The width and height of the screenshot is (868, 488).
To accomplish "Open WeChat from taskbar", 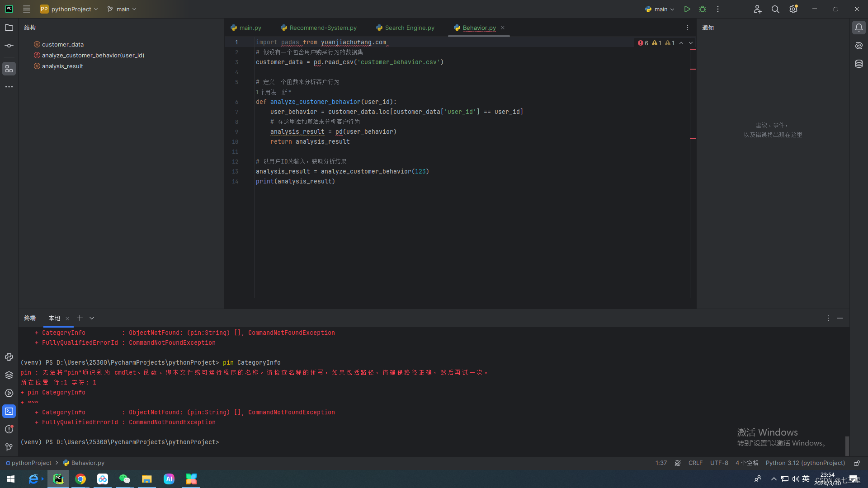I will click(x=125, y=479).
